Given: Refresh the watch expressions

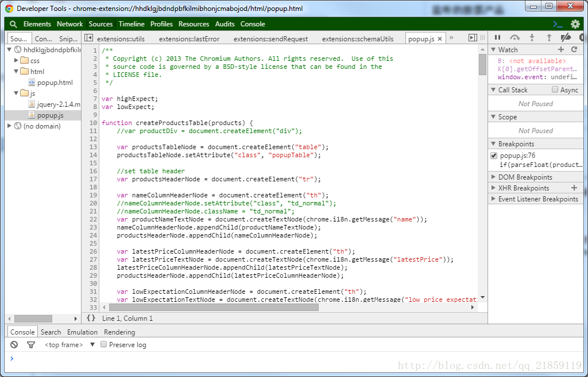Looking at the screenshot, I should click(x=574, y=50).
